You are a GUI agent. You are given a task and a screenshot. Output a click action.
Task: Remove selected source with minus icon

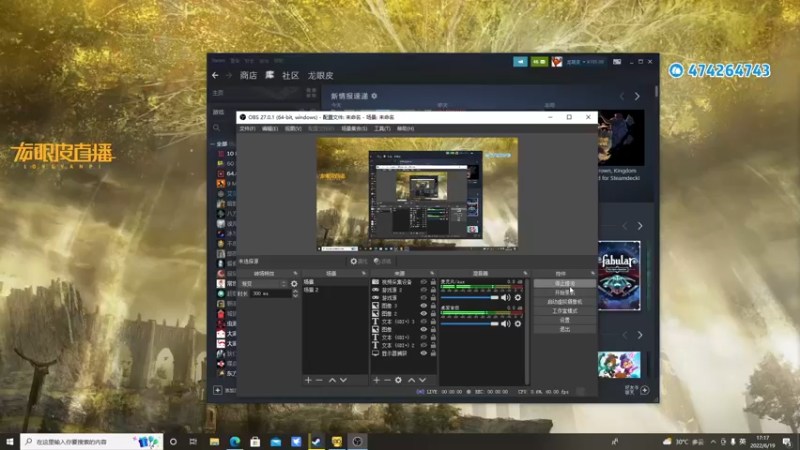[387, 380]
